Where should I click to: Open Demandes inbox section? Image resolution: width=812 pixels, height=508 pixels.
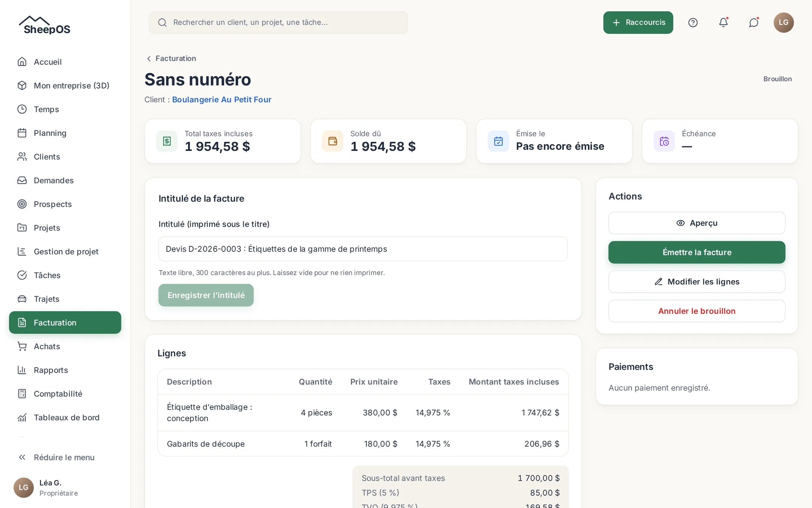coord(65,180)
